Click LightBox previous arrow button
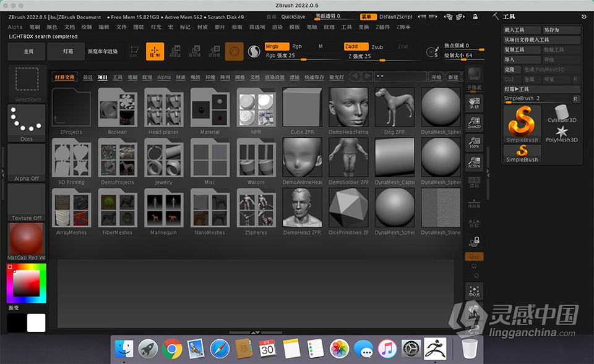 click(x=355, y=77)
